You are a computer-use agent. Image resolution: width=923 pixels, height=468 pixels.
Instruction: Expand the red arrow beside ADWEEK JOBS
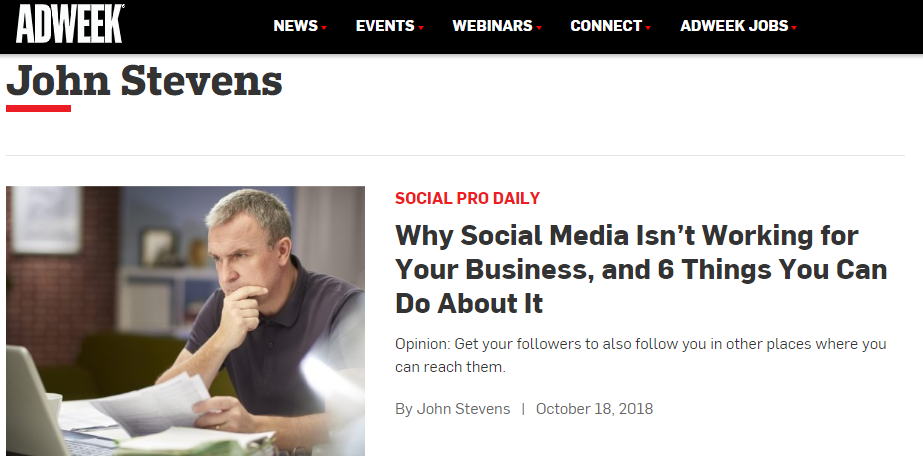click(794, 28)
